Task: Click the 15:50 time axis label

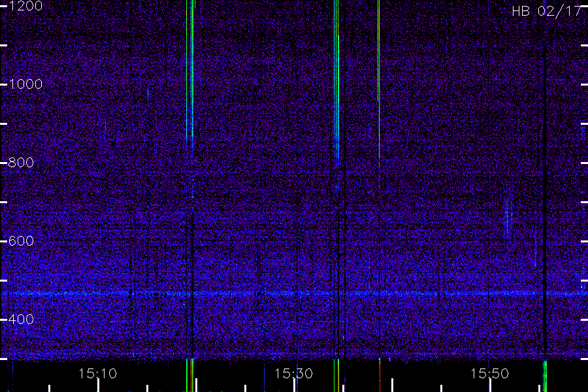Action: click(x=489, y=374)
